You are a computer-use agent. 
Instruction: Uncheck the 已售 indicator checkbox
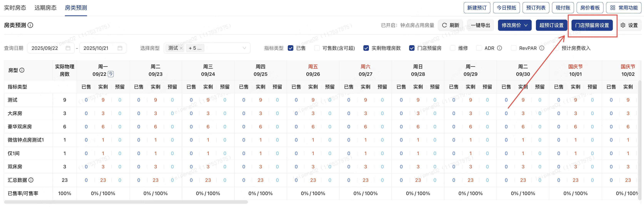pos(290,48)
